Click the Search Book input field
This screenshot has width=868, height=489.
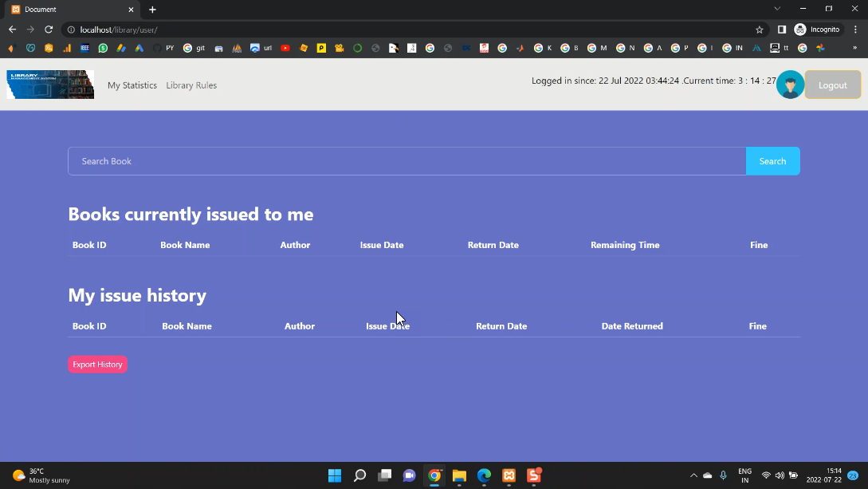(x=407, y=161)
